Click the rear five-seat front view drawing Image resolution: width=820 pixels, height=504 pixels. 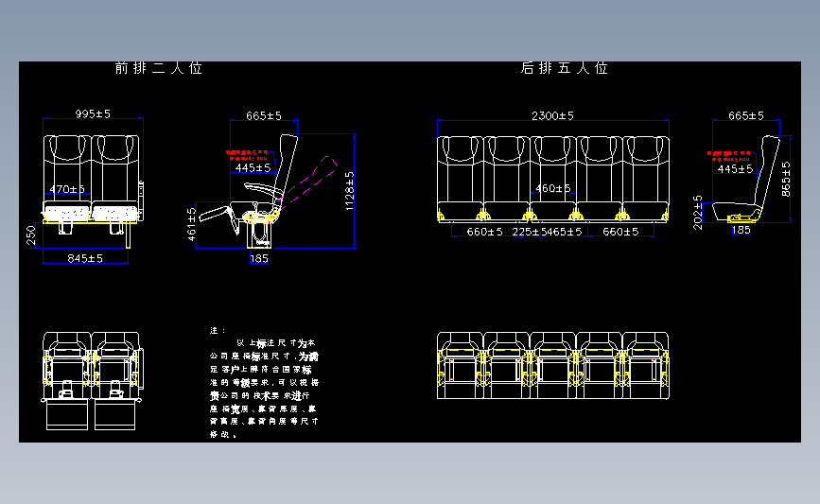point(552,180)
